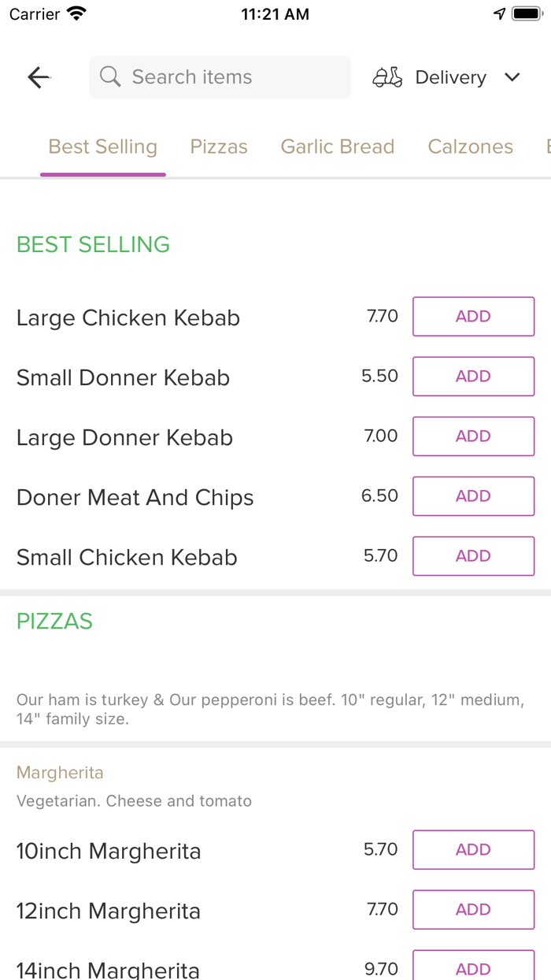Tap the Small Donner Kebab ADD button
The height and width of the screenshot is (980, 551).
click(x=473, y=376)
